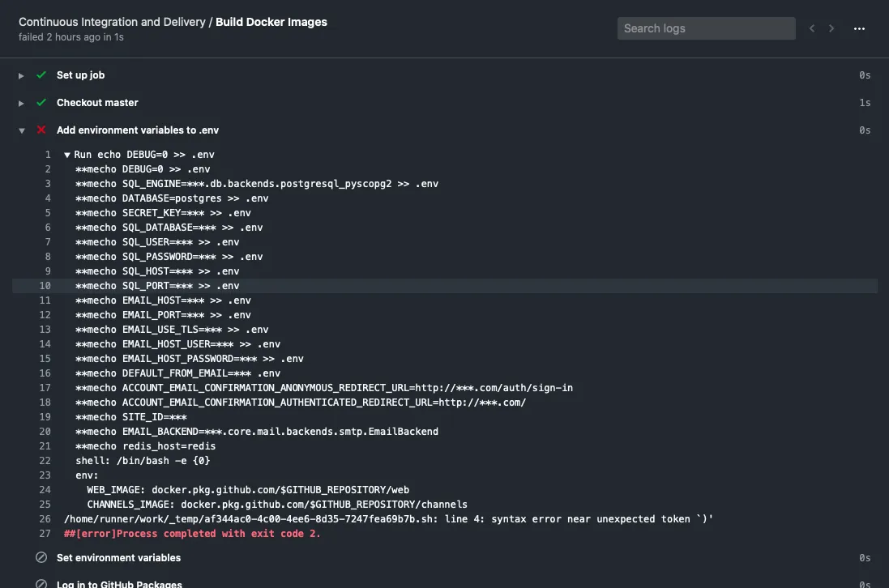Open the three-dot log options menu
The height and width of the screenshot is (588, 889).
pyautogui.click(x=860, y=28)
